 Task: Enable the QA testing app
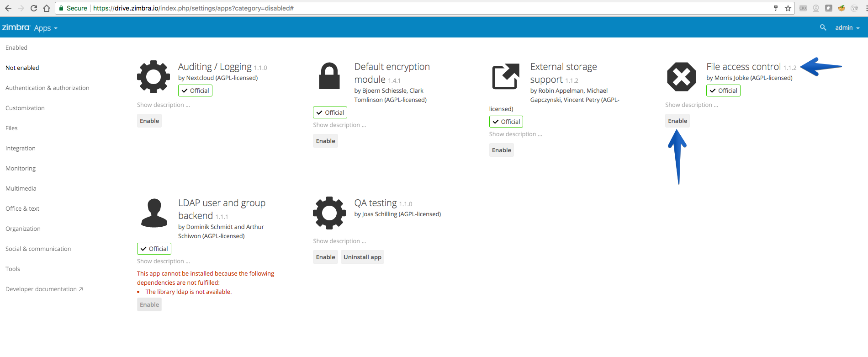click(x=325, y=257)
